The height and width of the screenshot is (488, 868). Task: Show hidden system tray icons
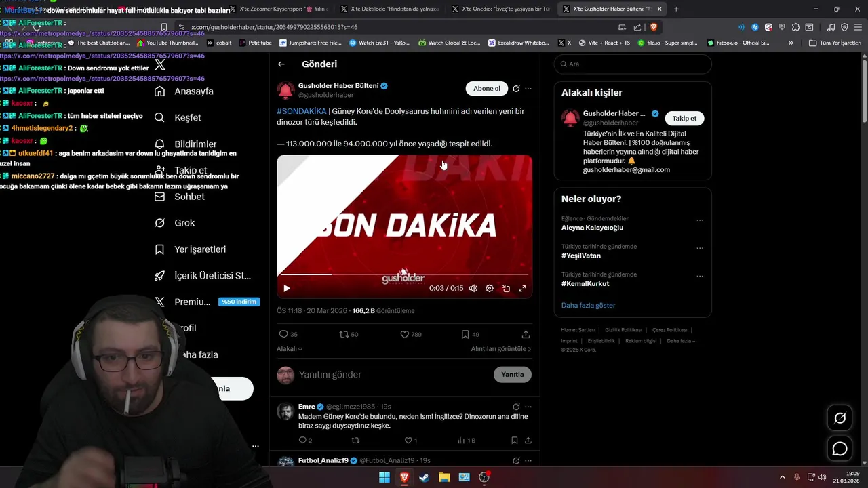[782, 477]
